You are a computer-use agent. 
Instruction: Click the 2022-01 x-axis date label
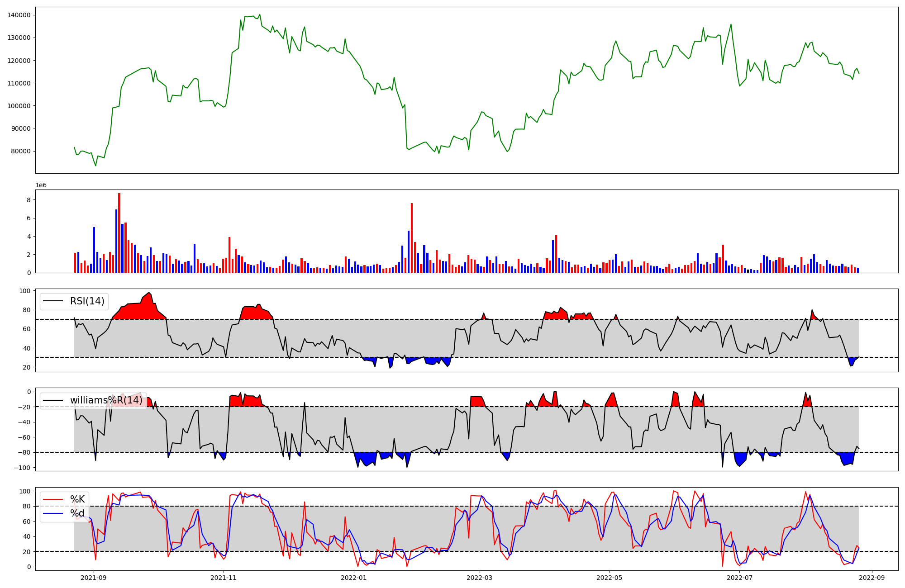click(x=353, y=578)
